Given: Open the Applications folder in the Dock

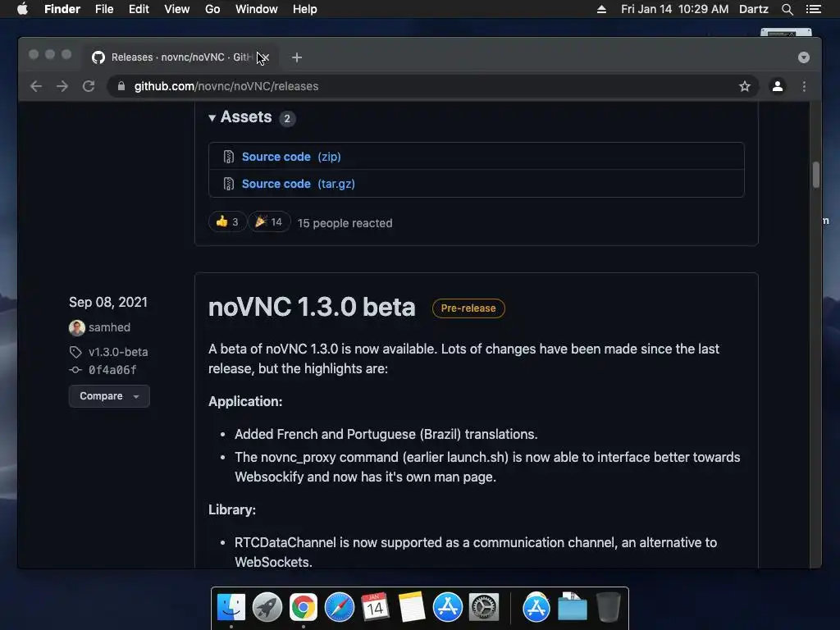Looking at the screenshot, I should [x=536, y=607].
